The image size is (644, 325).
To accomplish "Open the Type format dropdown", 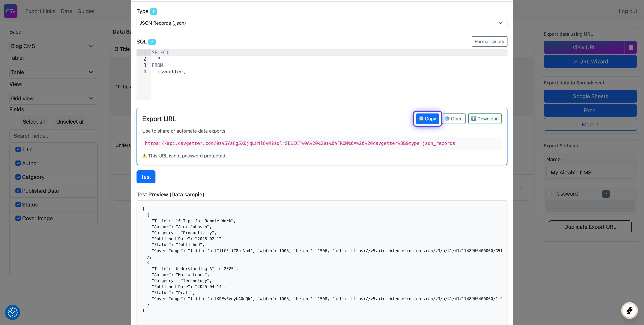I will [321, 23].
